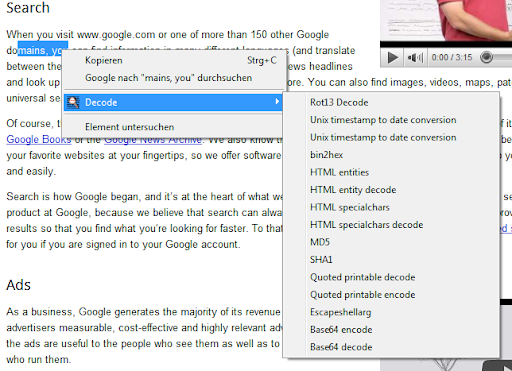Pick Quoted printable encode
This screenshot has height=371, width=512.
click(391, 295)
